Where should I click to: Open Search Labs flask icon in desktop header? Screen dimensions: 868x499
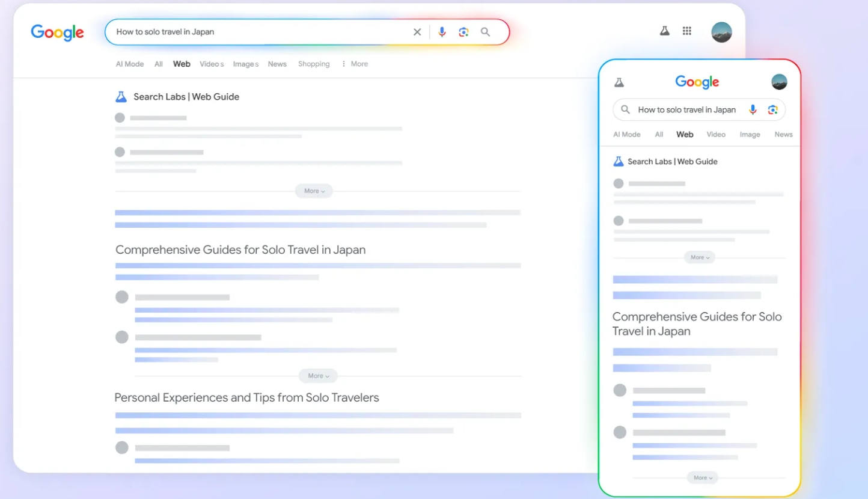click(x=664, y=31)
